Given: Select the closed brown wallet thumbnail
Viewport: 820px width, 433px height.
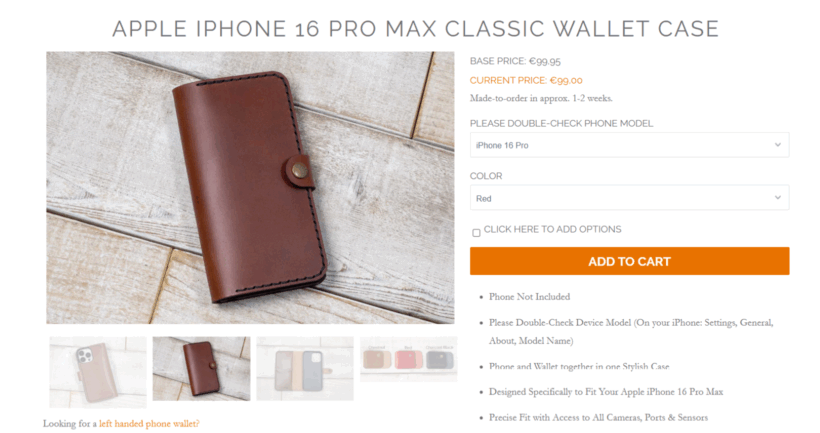Looking at the screenshot, I should [x=201, y=369].
